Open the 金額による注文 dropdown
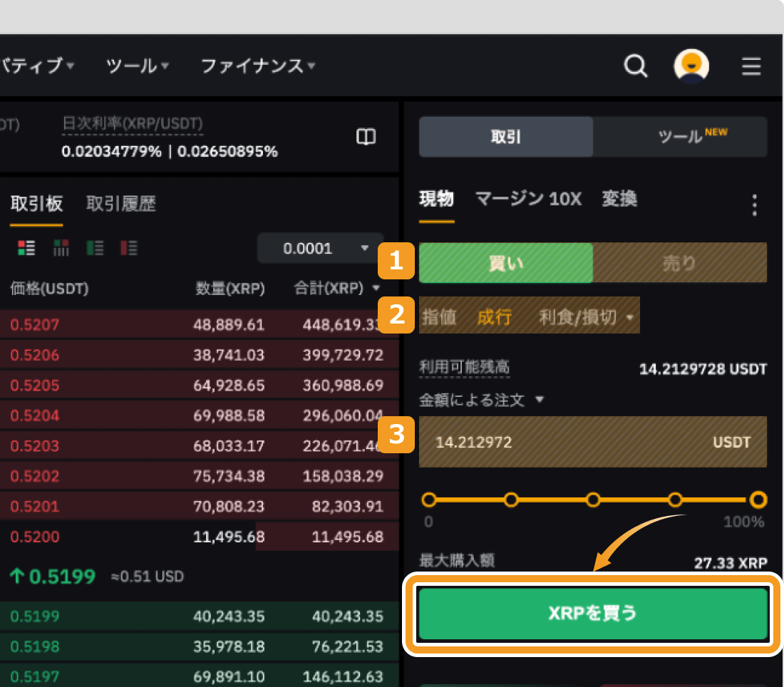The width and height of the screenshot is (784, 687). point(481,400)
